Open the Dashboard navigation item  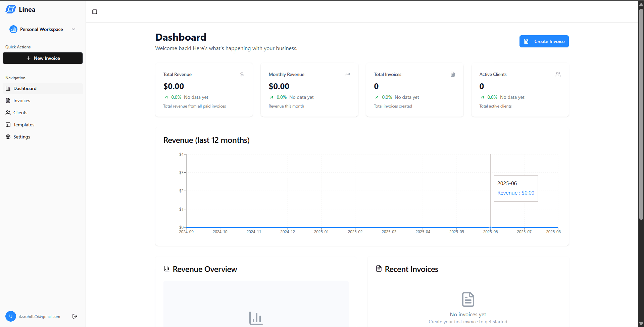(x=25, y=88)
